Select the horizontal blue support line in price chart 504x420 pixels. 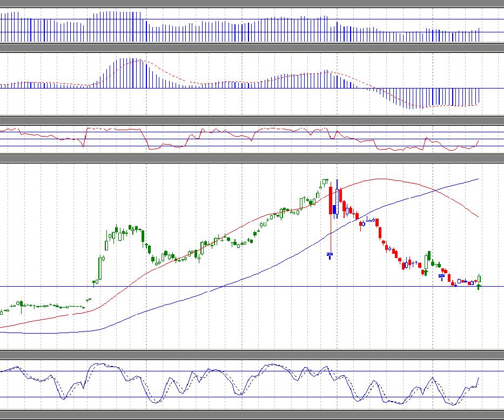tap(252, 287)
